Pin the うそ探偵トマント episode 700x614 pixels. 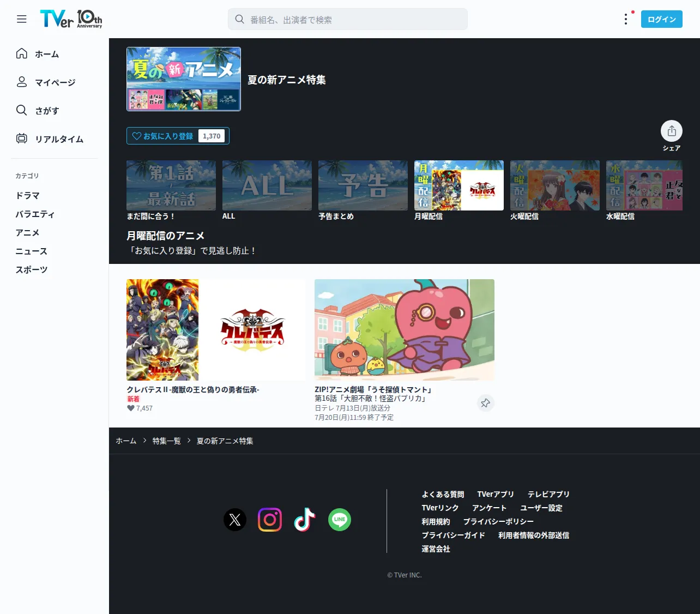pos(485,403)
